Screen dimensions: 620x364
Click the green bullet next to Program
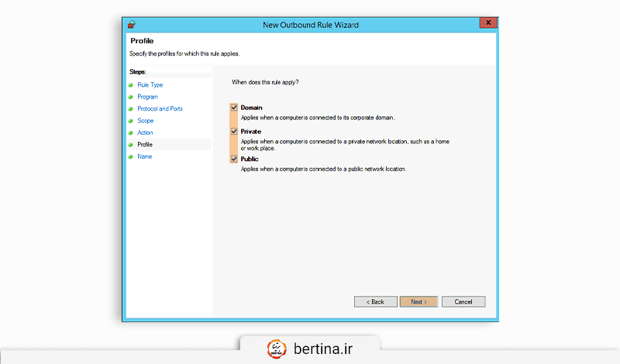click(x=131, y=97)
